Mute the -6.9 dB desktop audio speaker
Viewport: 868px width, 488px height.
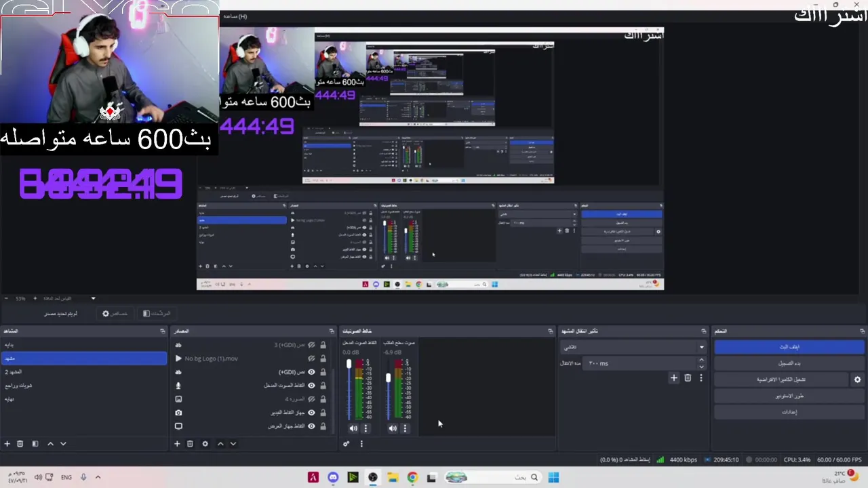click(393, 428)
